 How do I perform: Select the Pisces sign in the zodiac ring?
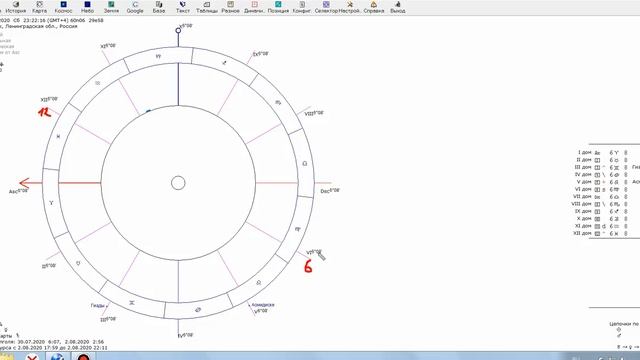[x=58, y=136]
